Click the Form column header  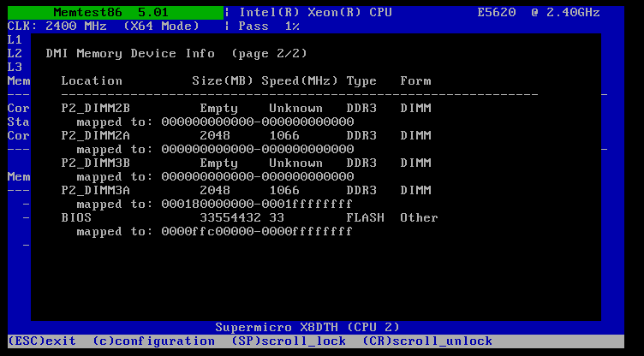click(x=415, y=81)
